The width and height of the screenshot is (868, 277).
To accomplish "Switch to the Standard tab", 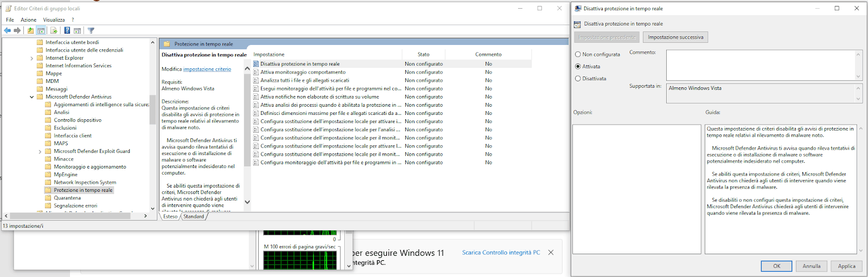I will (194, 216).
